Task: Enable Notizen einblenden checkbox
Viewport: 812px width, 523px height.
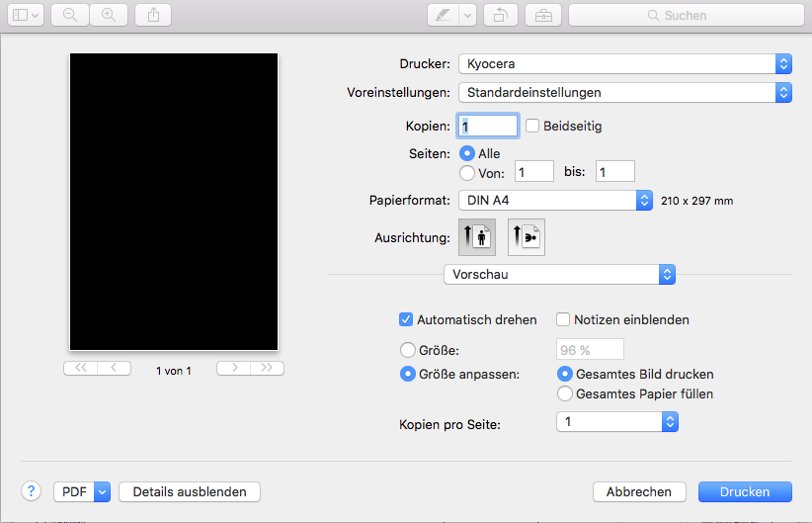Action: (x=563, y=319)
